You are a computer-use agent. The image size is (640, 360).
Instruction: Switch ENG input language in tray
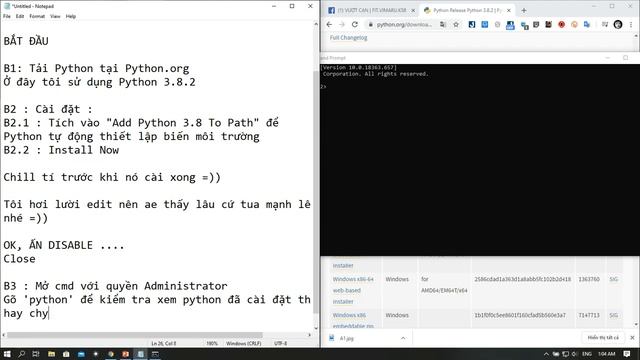point(587,354)
